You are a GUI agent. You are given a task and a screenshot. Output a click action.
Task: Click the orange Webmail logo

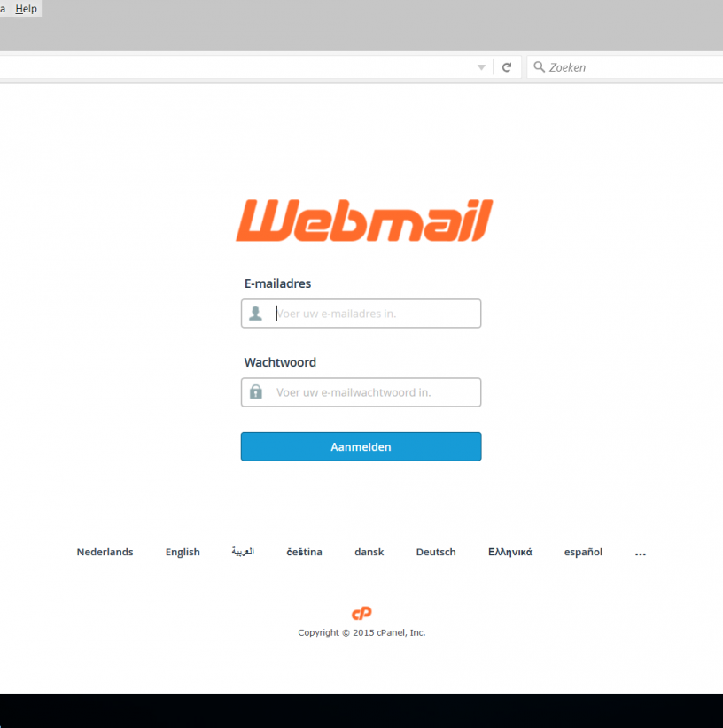tap(364, 221)
